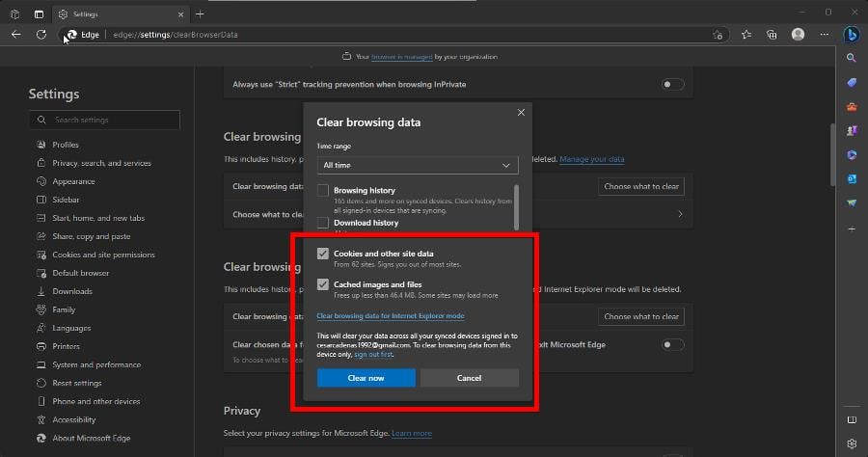Check the Browsing history checkbox

(x=323, y=190)
